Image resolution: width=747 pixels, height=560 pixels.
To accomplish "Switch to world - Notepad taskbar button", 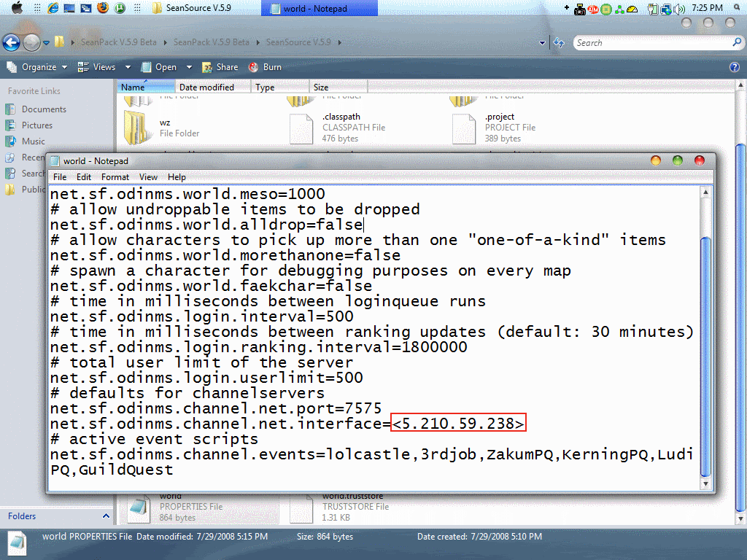I will 320,8.
